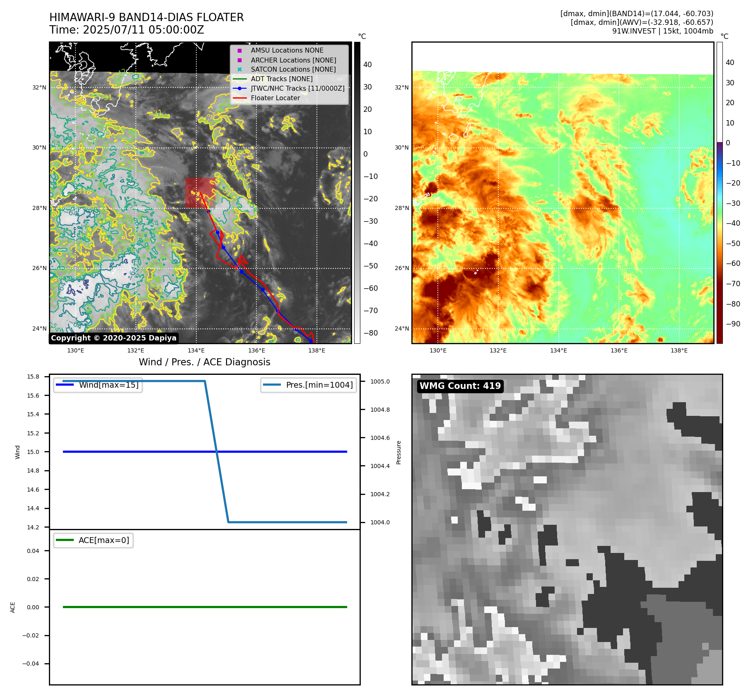
Task: Click the 1004.6 tick on the Pressure axis
Action: pos(380,438)
